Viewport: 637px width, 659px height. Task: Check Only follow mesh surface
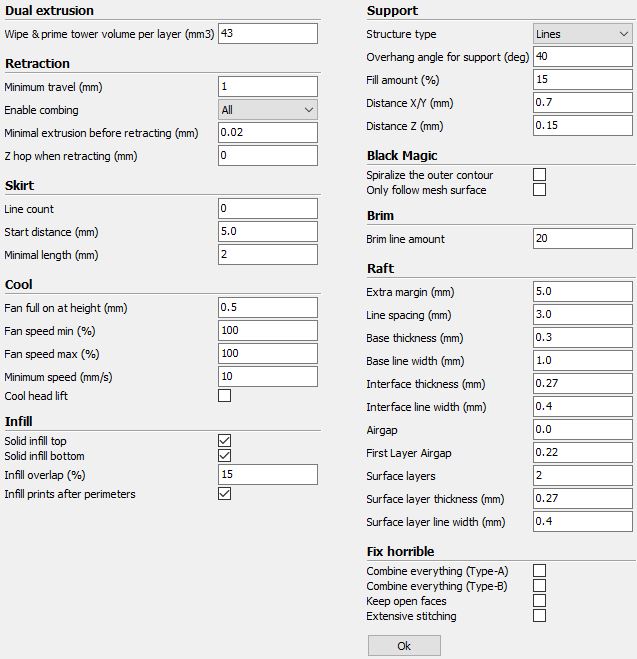pos(540,190)
